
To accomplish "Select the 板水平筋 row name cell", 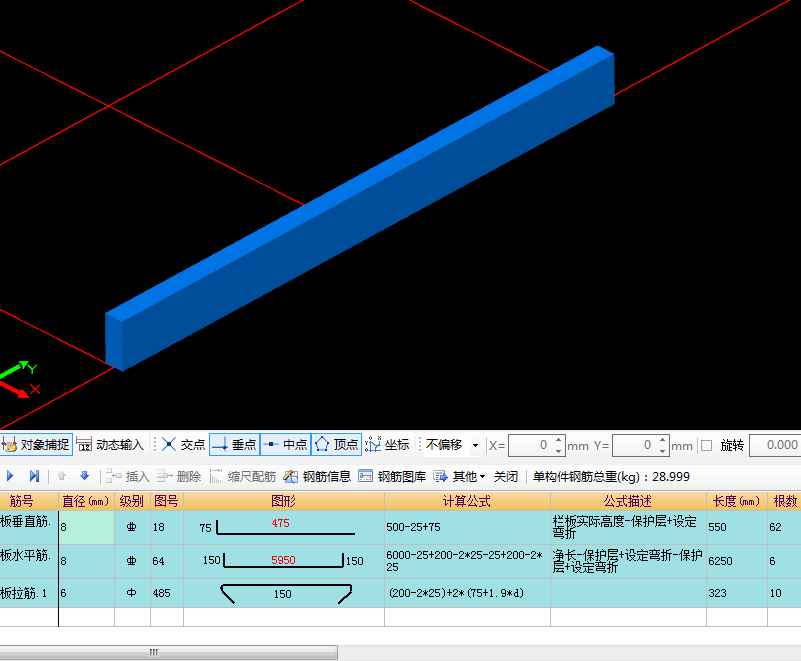I will [29, 561].
